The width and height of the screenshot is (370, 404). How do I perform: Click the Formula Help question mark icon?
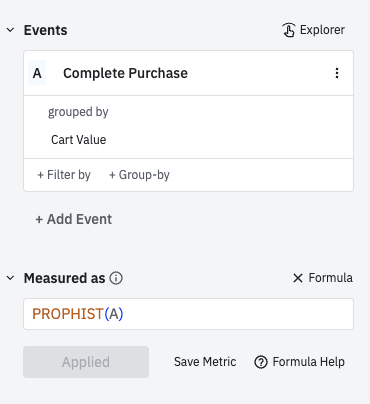[261, 362]
